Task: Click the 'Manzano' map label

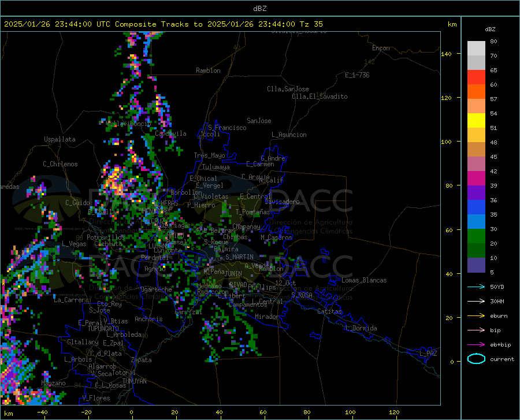Action: point(53,383)
